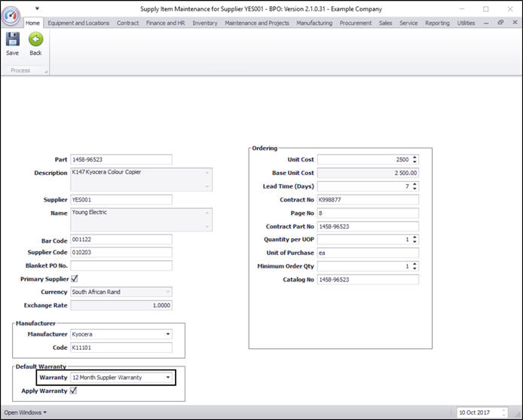Adjust the Minimum Order Qty spinner
This screenshot has height=420, width=523.
pos(414,266)
